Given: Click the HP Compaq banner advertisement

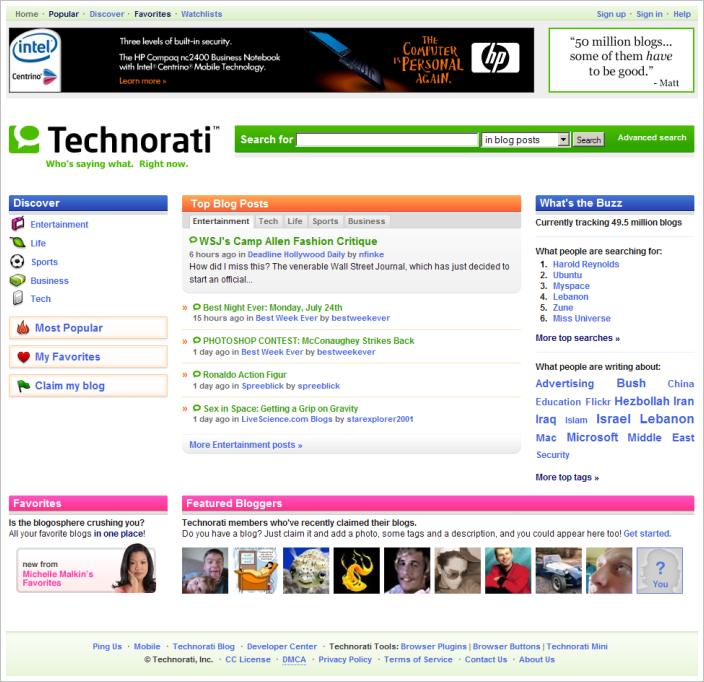Looking at the screenshot, I should (x=272, y=60).
